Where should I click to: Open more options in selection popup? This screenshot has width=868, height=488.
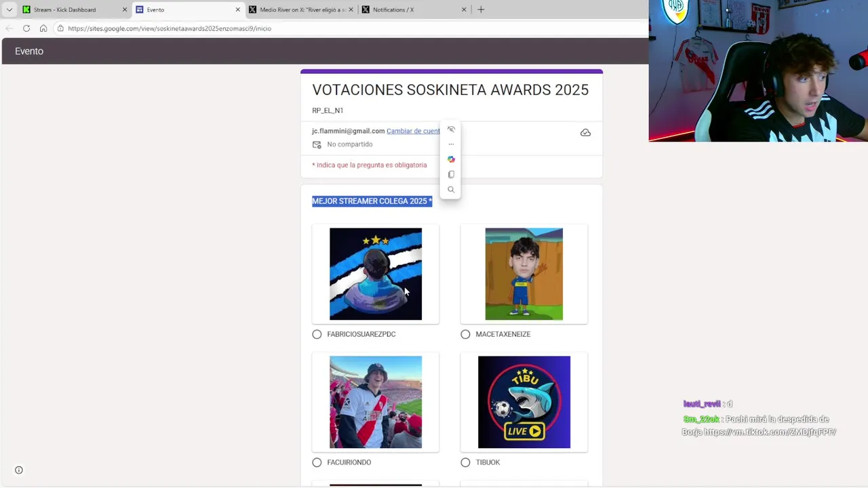click(x=451, y=144)
